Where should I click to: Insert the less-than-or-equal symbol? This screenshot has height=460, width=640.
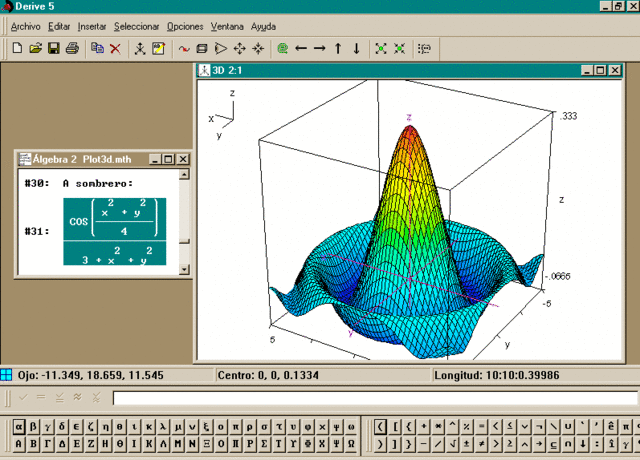click(510, 427)
